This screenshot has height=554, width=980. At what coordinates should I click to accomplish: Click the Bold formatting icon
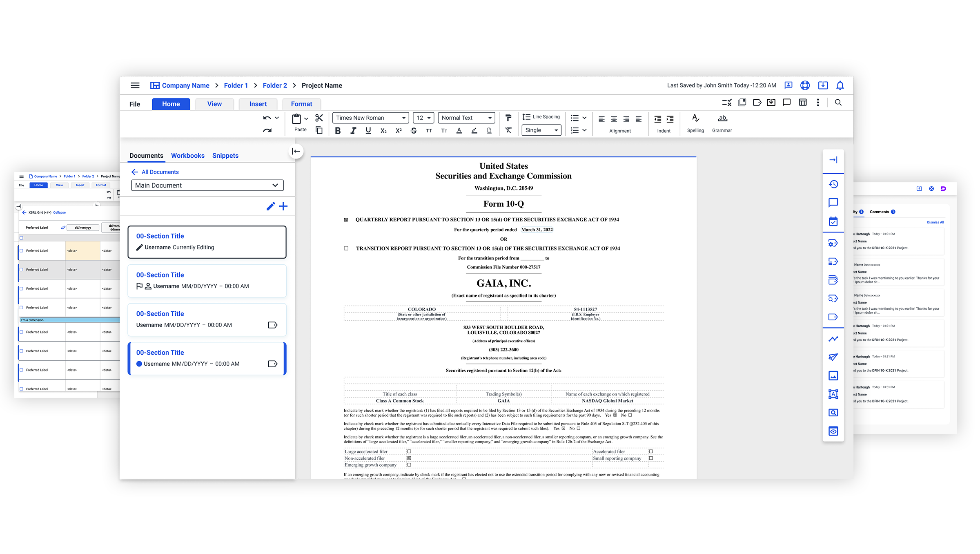tap(338, 131)
